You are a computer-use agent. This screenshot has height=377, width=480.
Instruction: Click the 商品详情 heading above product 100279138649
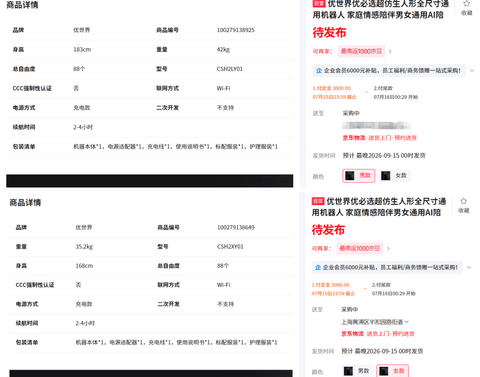25,202
